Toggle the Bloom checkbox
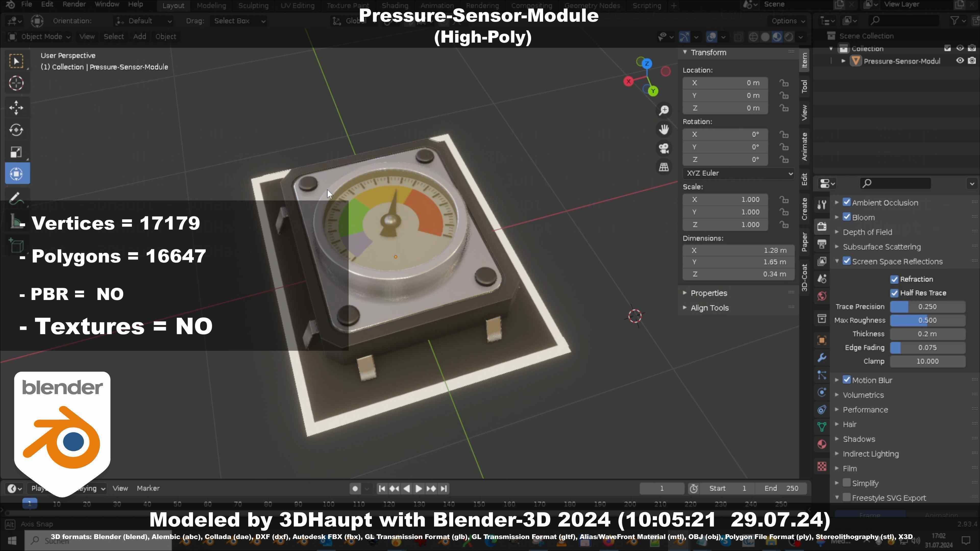The width and height of the screenshot is (980, 551). click(x=847, y=217)
